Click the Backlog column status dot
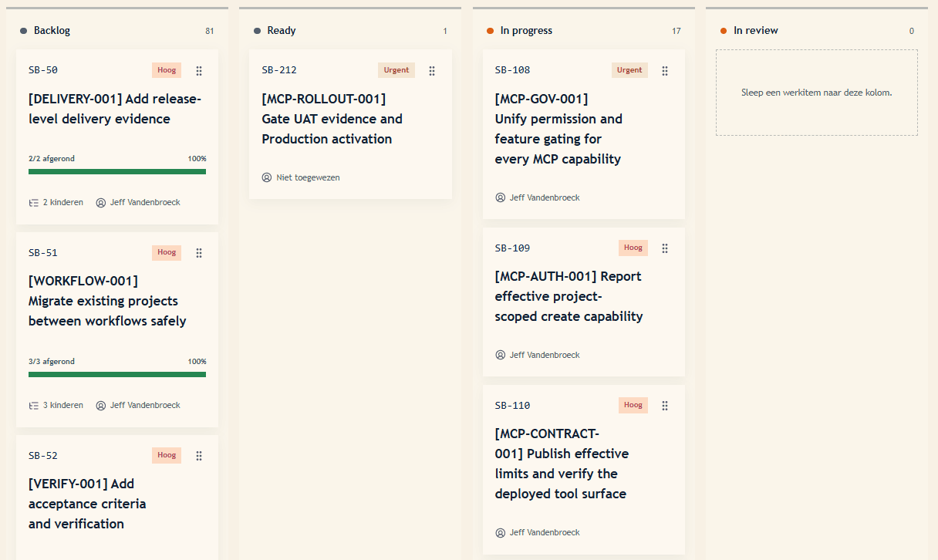 (x=24, y=31)
